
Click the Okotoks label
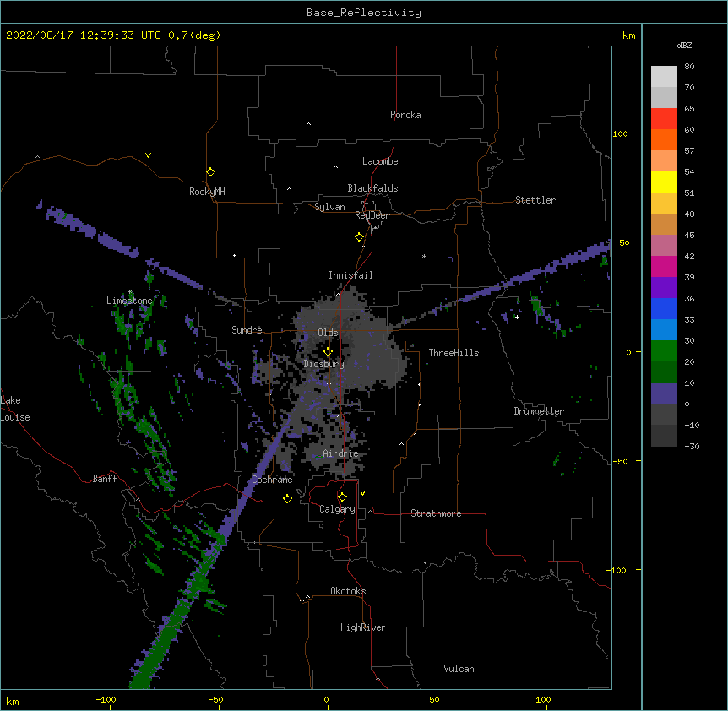[x=348, y=591]
